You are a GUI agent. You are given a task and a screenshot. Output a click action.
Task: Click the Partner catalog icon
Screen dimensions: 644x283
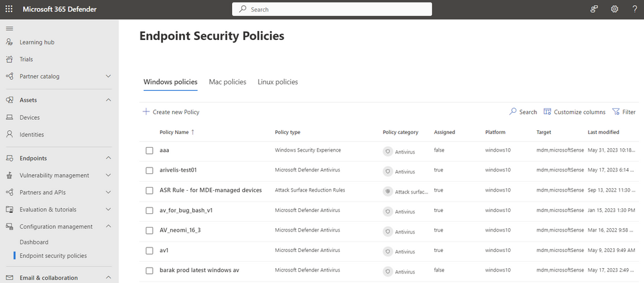tap(10, 77)
